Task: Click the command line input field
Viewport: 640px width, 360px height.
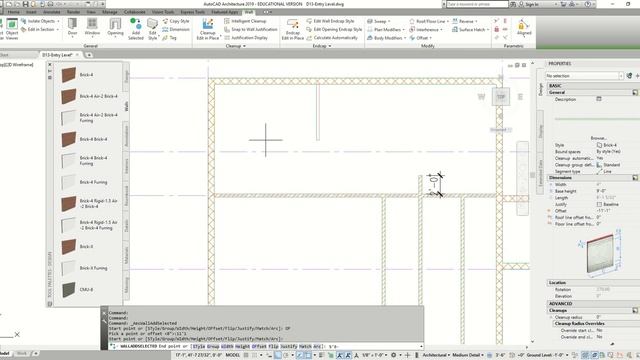Action: tap(266, 346)
